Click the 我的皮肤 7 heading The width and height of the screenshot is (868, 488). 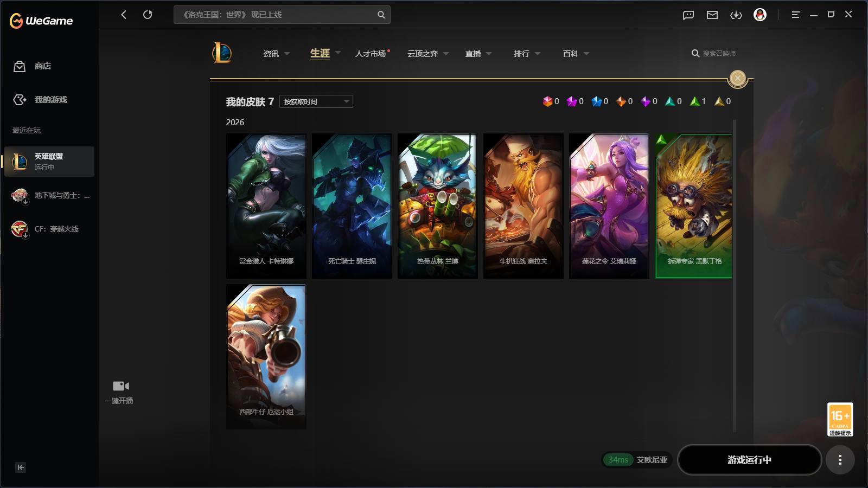[250, 102]
